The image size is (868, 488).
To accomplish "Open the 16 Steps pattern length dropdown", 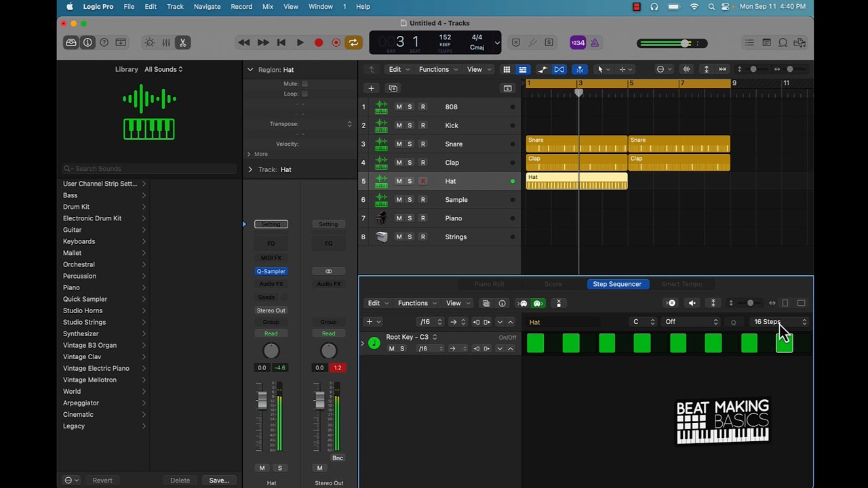I will (780, 322).
